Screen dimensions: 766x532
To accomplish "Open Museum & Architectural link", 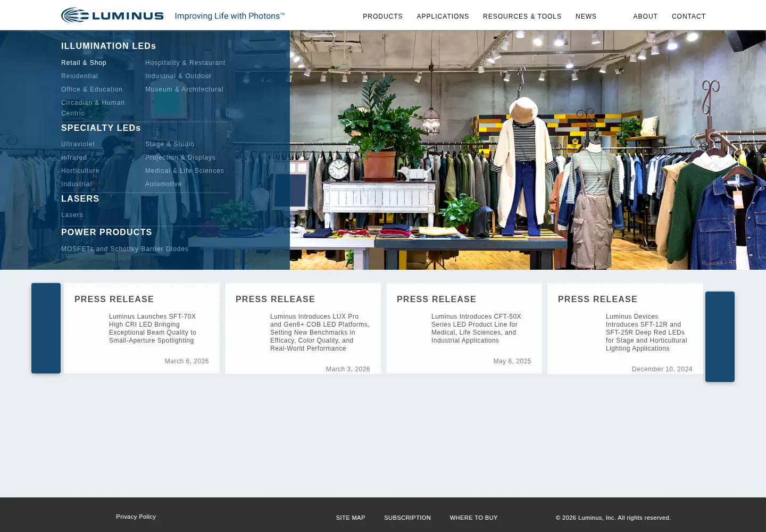I will 184,89.
